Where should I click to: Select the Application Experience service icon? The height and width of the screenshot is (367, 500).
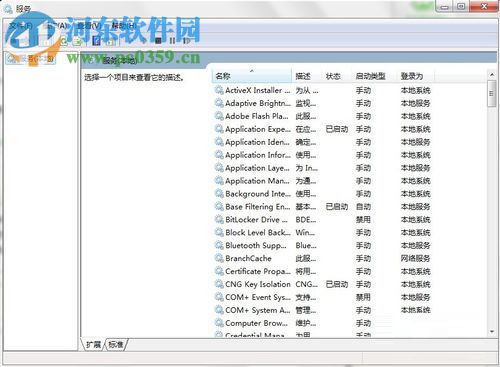(219, 129)
